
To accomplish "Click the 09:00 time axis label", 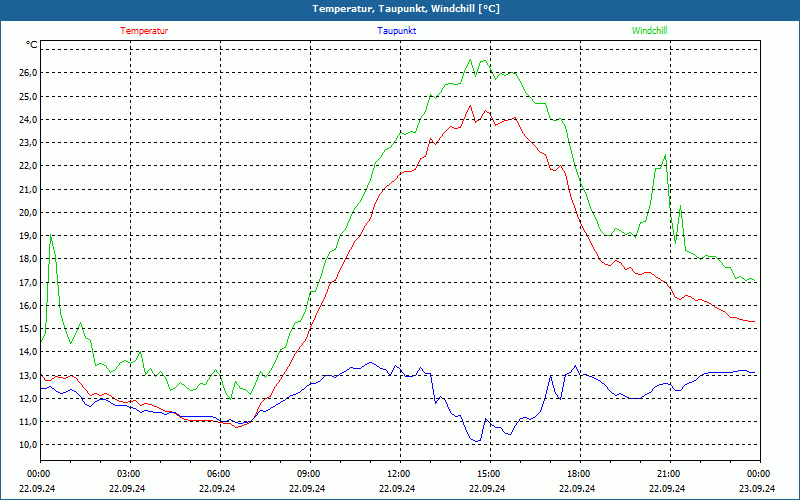I will coord(310,473).
